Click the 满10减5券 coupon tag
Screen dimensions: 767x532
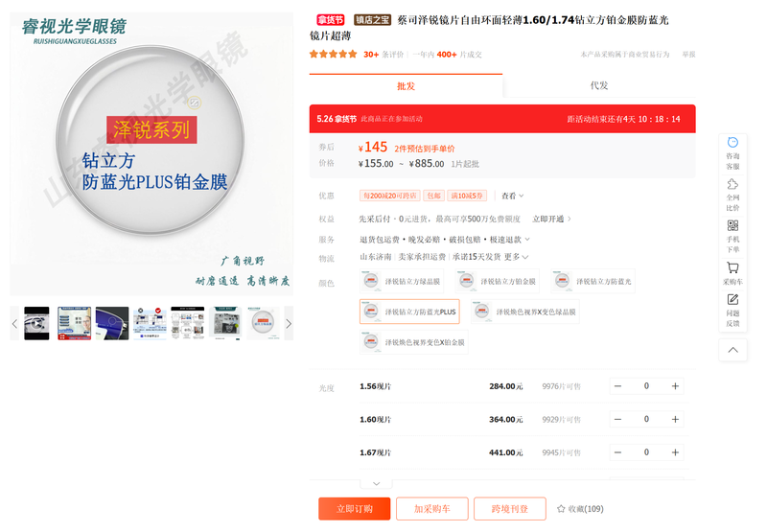(x=467, y=196)
